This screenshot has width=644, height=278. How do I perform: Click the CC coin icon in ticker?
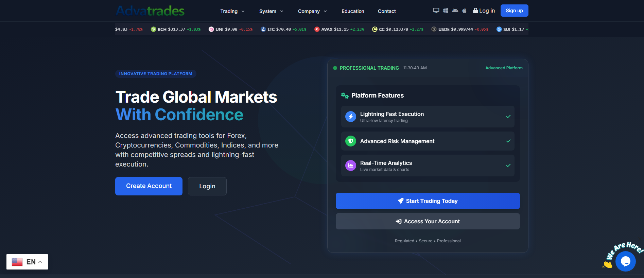(375, 29)
